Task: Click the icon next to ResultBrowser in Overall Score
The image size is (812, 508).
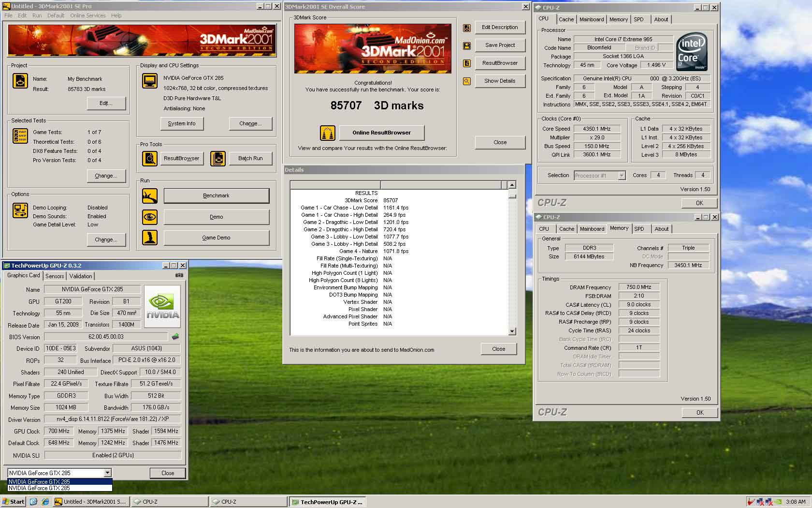Action: 467,63
